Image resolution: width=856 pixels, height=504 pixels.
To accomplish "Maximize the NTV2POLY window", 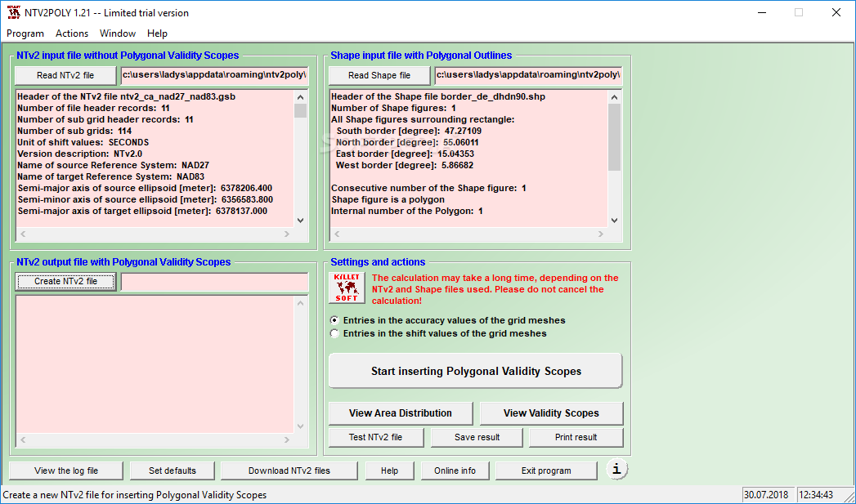I will [799, 12].
